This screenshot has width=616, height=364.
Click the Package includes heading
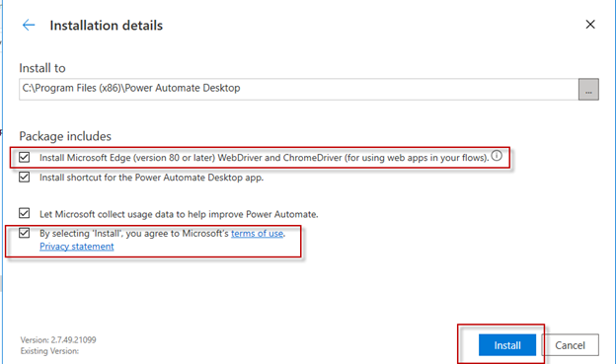65,136
